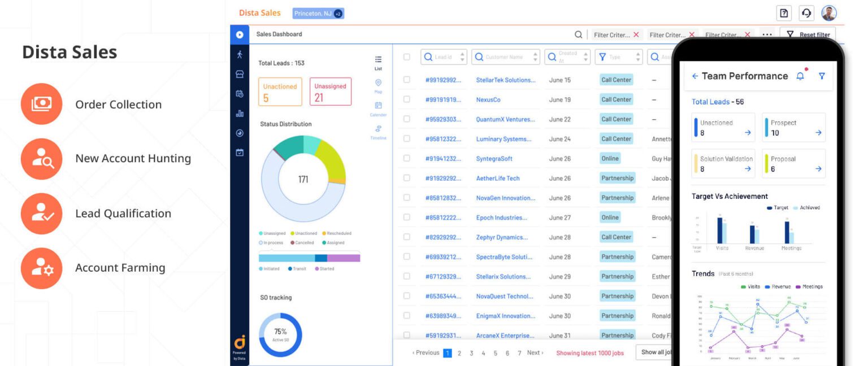
Task: Click the help question mark icon
Action: [784, 14]
